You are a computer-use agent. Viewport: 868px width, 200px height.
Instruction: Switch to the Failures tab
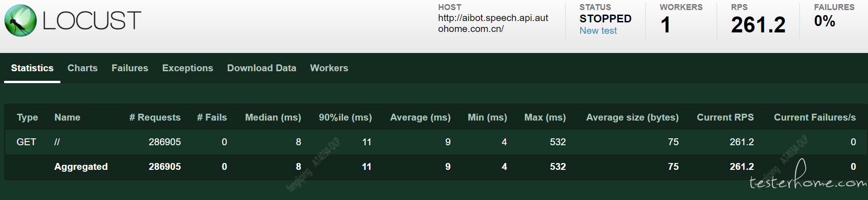130,68
